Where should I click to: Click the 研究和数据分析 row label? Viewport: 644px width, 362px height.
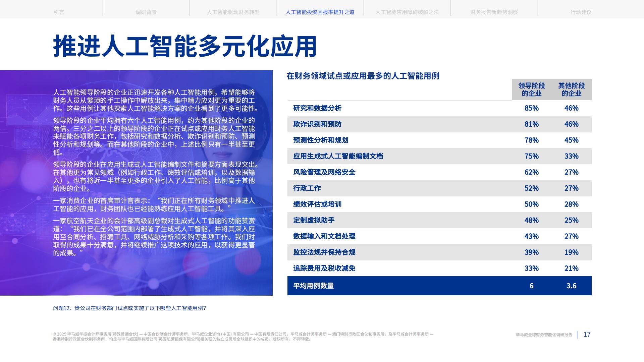point(317,108)
